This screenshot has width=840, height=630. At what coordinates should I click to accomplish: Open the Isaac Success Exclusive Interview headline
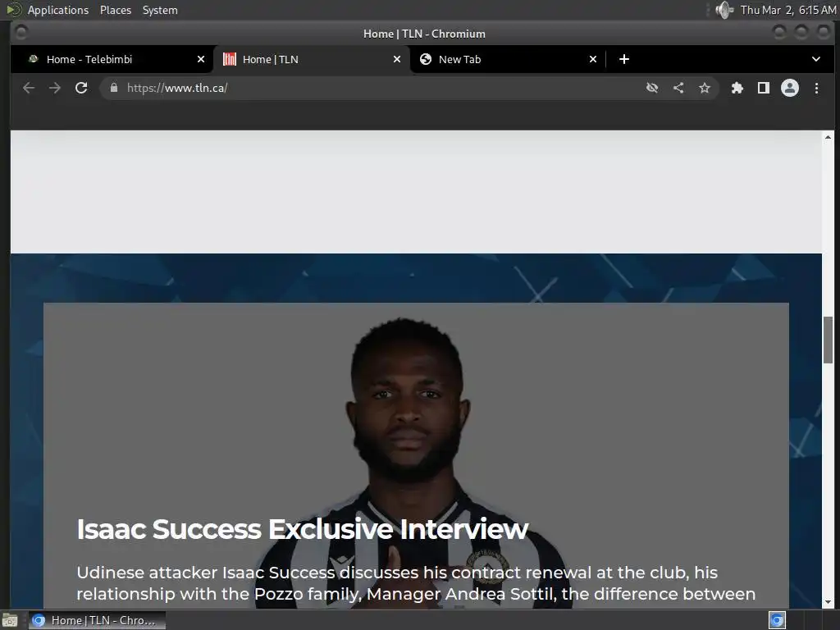coord(302,529)
